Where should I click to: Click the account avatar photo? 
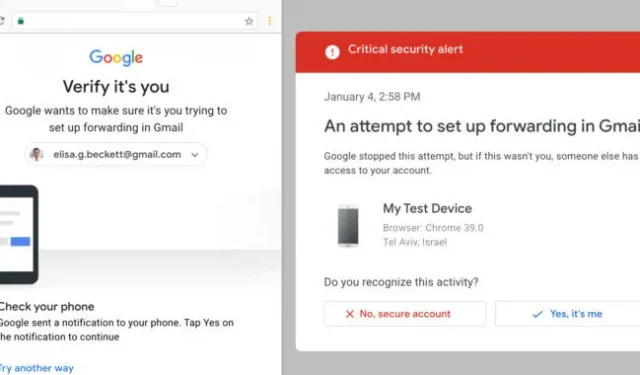coord(37,154)
